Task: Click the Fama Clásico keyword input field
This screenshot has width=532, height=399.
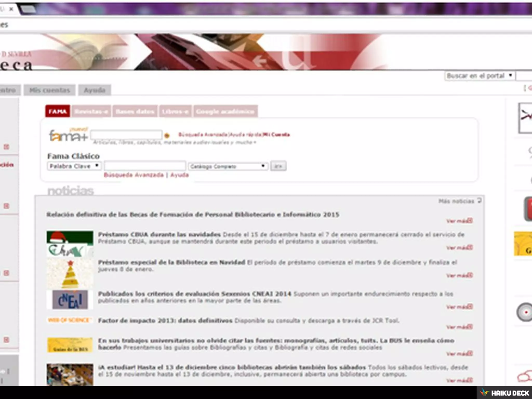Action: (145, 166)
